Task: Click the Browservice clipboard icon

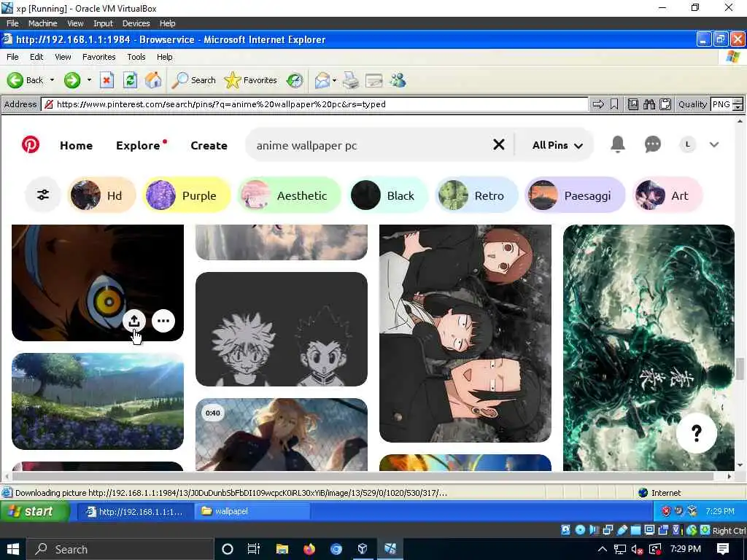Action: [x=665, y=104]
